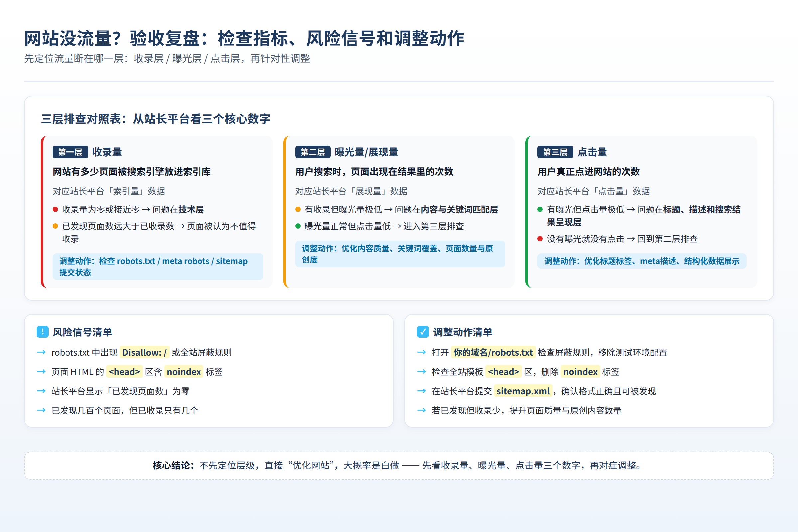798x532 pixels.
Task: Click the text 用户真正点进网站的次数
Action: [589, 172]
